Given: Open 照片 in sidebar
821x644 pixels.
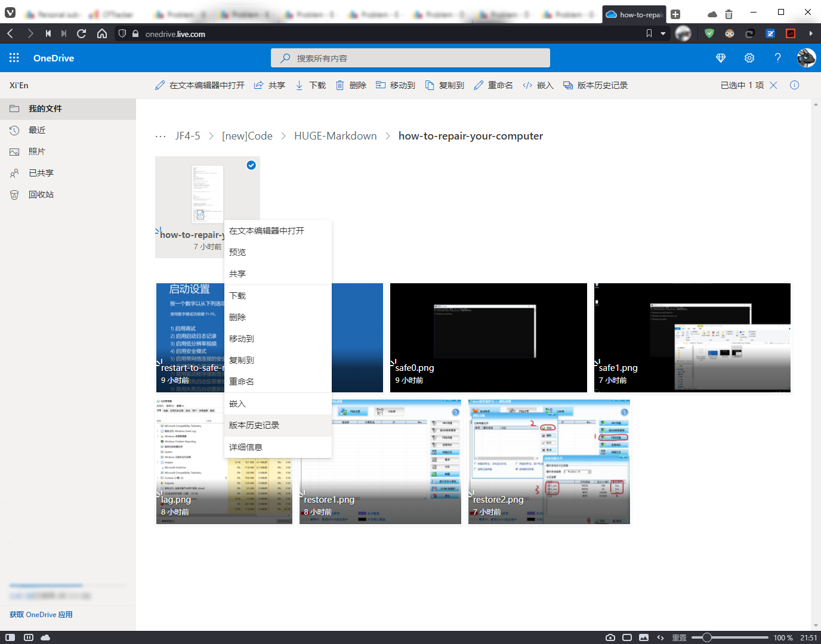Looking at the screenshot, I should (x=68, y=151).
